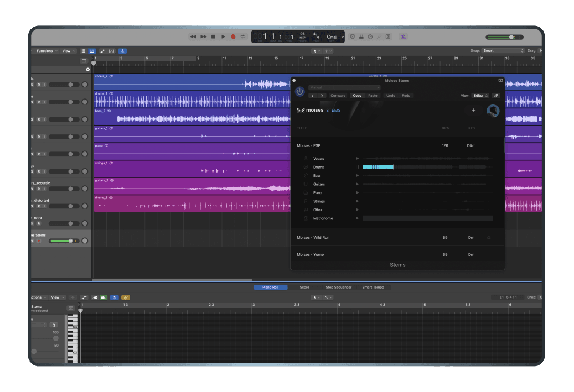The image size is (574, 392).
Task: Click the plus icon in Moises Stems
Action: tap(473, 110)
